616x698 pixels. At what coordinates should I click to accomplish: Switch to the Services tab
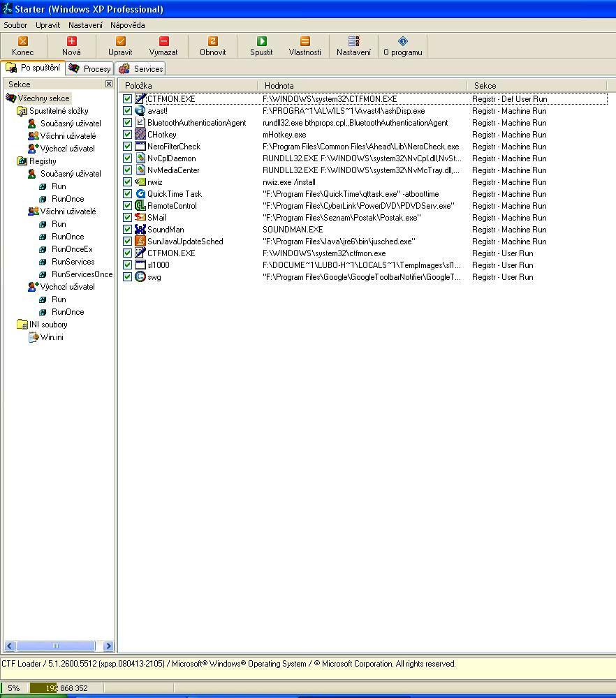[141, 68]
